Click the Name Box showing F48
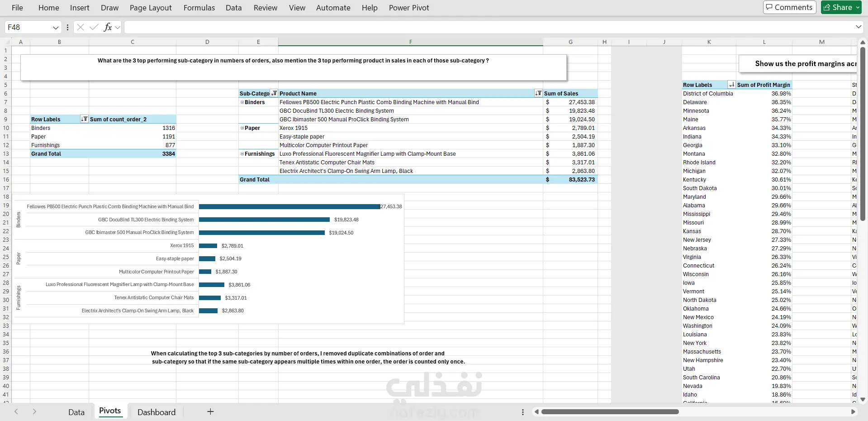 click(x=28, y=27)
